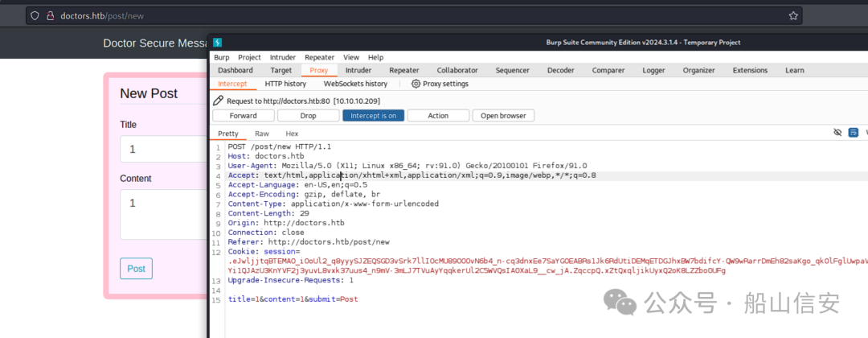
Task: Select the Pretty view tab
Action: pyautogui.click(x=228, y=134)
